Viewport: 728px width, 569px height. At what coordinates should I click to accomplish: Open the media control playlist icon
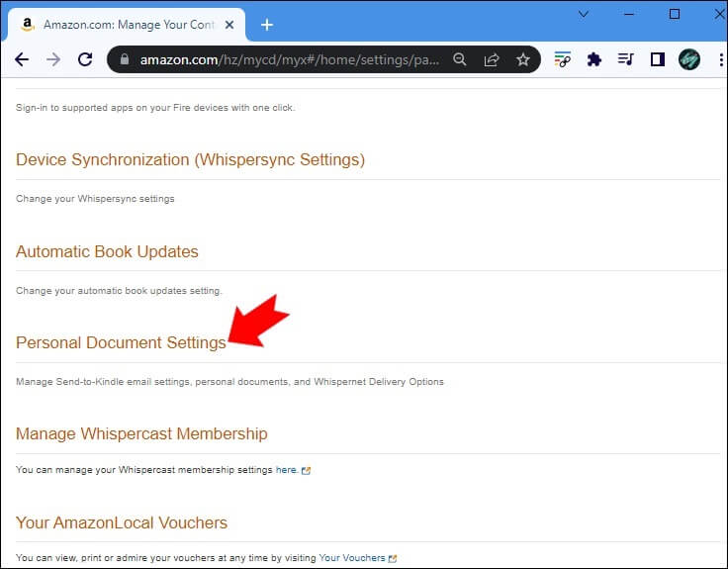[x=625, y=59]
